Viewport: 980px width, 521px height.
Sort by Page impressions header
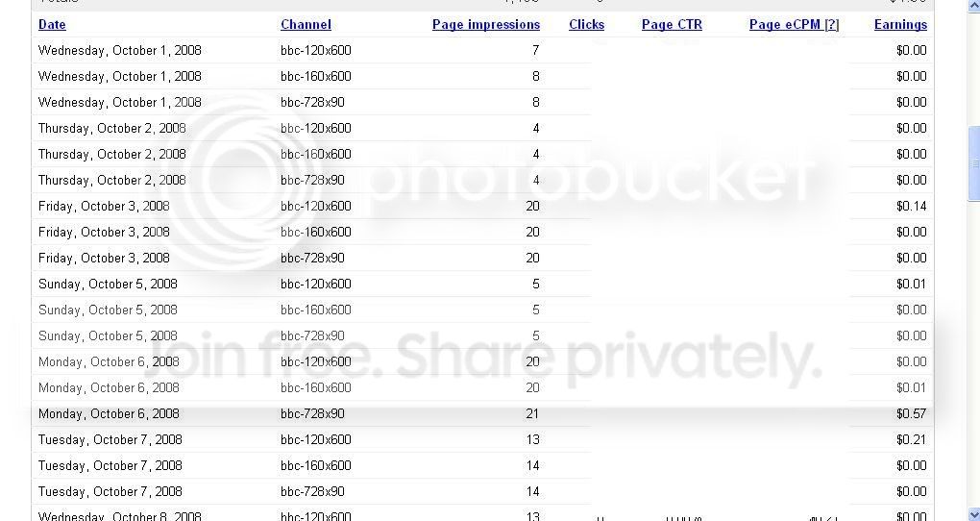coord(485,24)
